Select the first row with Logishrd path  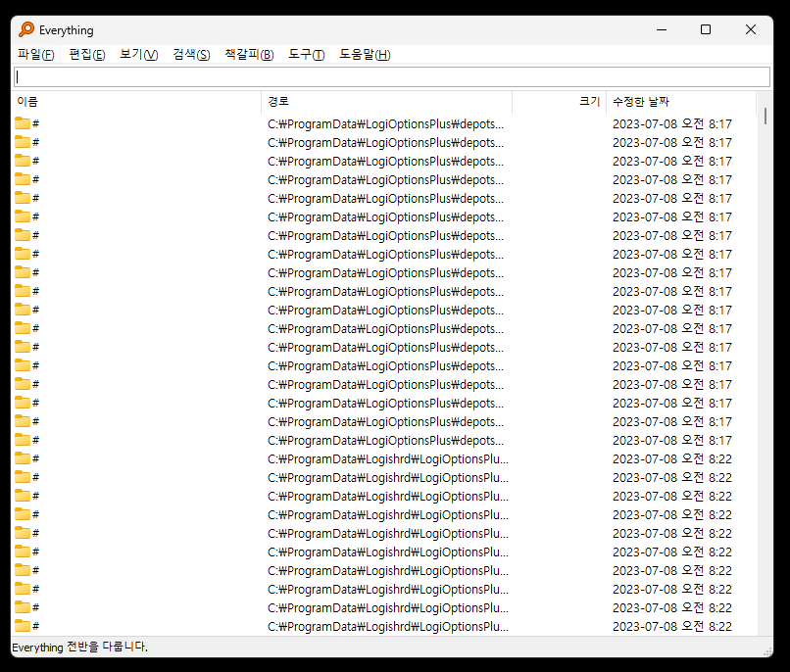point(384,459)
